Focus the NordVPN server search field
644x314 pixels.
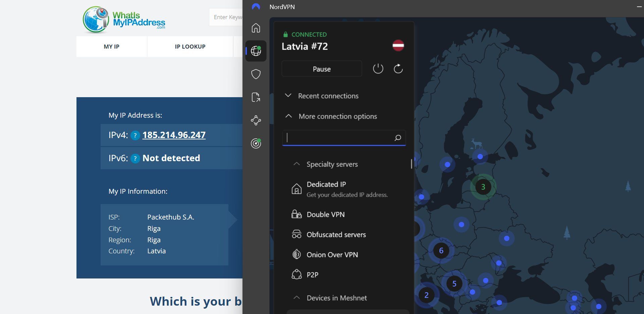pyautogui.click(x=344, y=138)
